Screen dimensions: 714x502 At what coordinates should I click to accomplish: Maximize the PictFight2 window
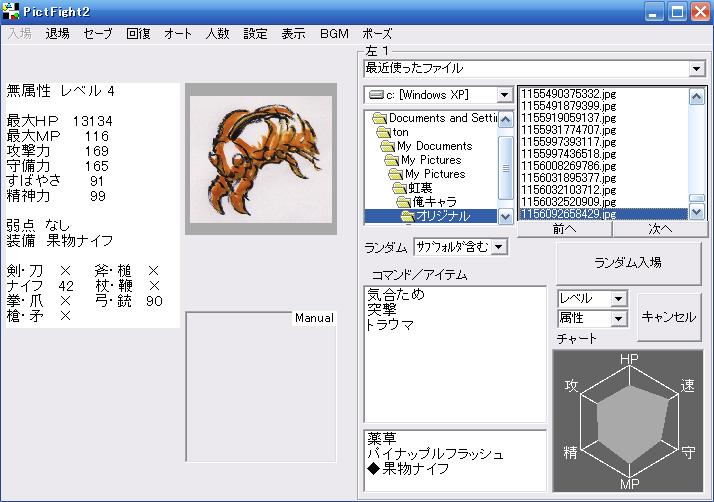[677, 12]
